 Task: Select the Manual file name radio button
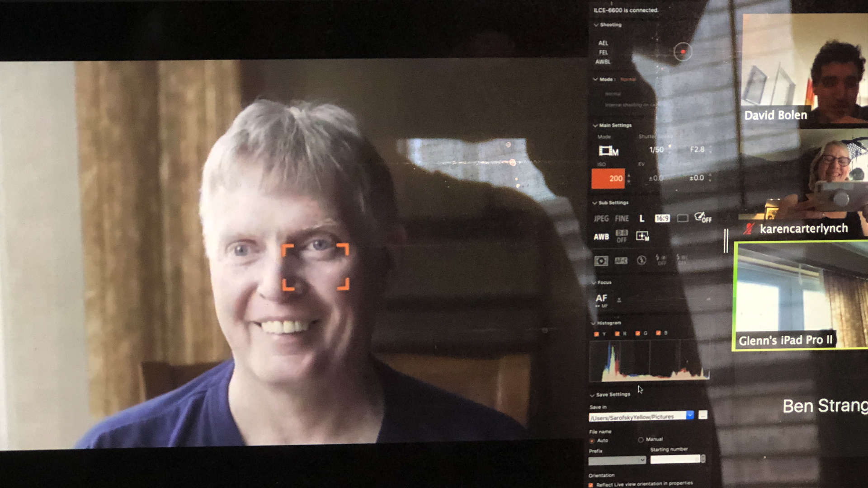pyautogui.click(x=641, y=440)
